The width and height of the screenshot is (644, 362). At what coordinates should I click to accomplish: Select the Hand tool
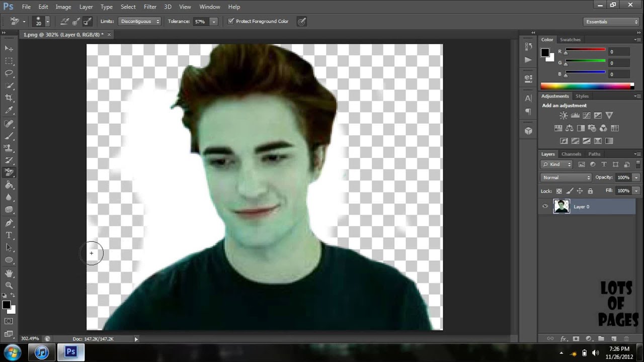click(9, 273)
